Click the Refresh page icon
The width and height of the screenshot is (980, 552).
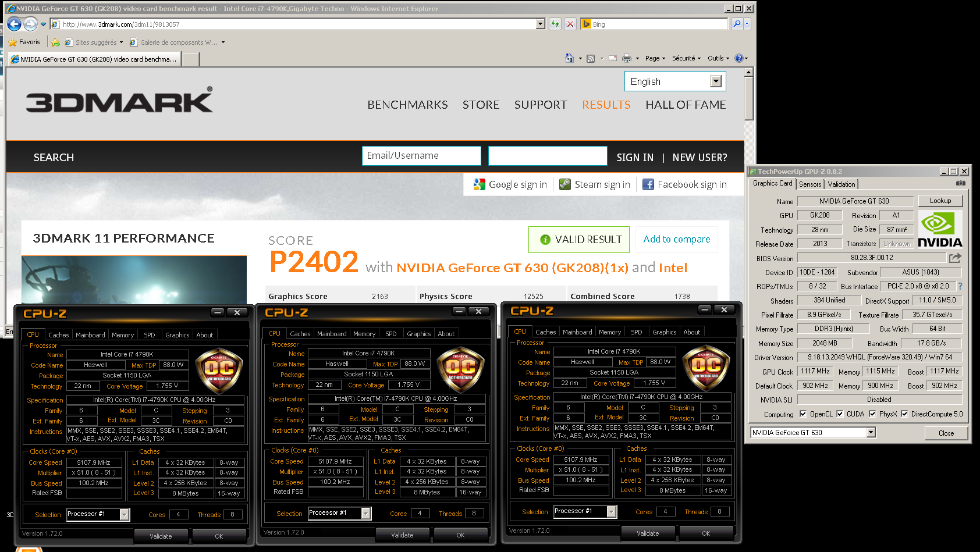click(x=555, y=24)
